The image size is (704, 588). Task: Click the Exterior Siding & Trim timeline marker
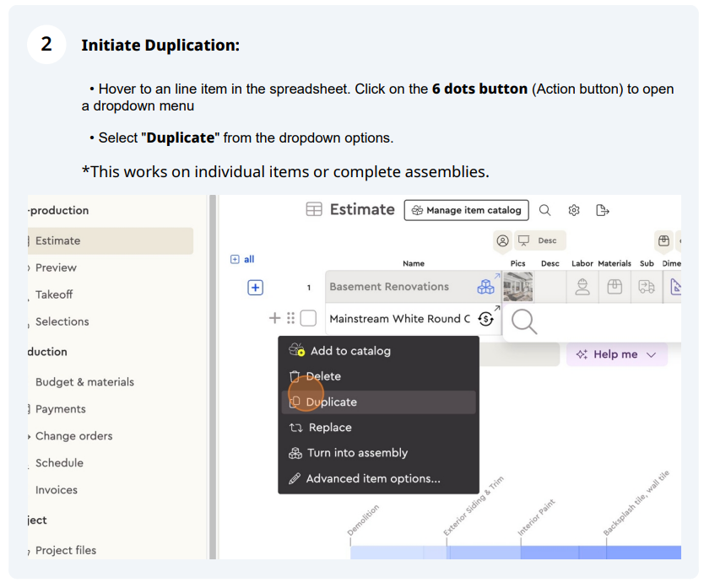(x=474, y=505)
